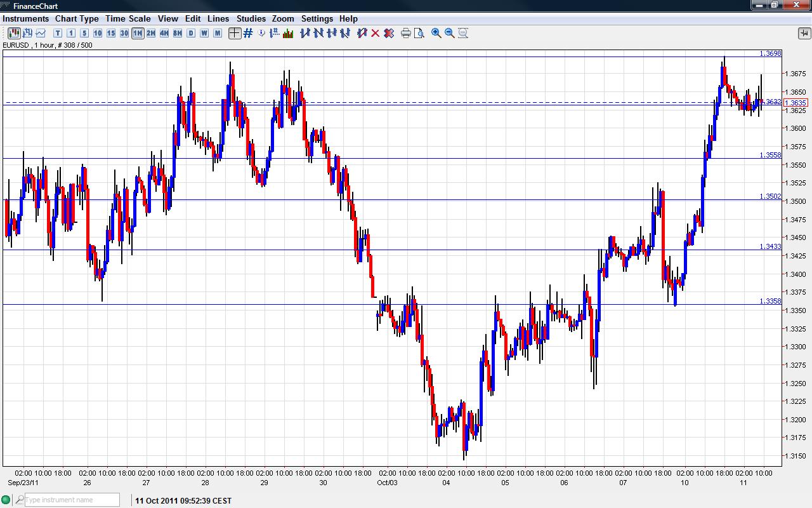Image resolution: width=812 pixels, height=508 pixels.
Task: Select the second line drawing tool
Action: (x=318, y=33)
